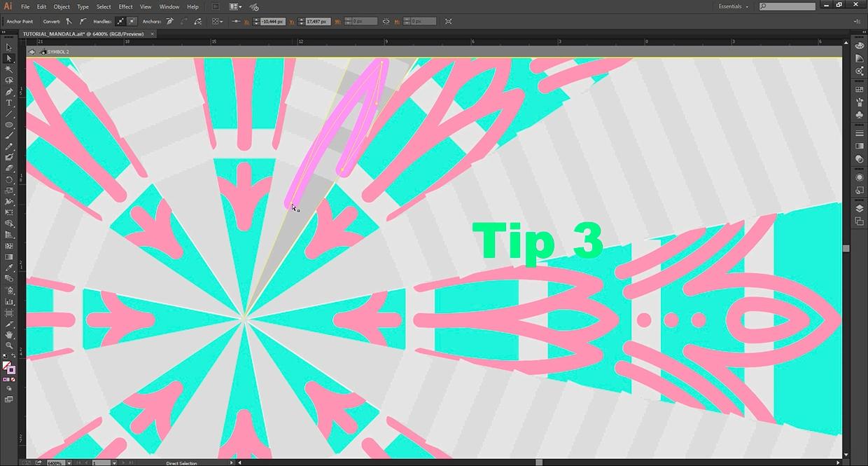The width and height of the screenshot is (868, 466).
Task: Open the Stroke panel
Action: (859, 133)
